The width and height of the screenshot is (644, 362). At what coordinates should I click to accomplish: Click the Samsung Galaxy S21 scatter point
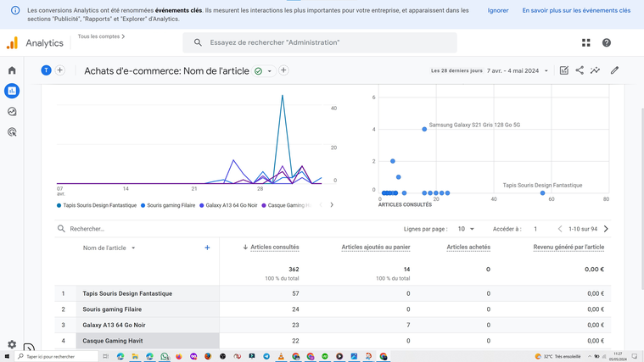[x=424, y=129]
